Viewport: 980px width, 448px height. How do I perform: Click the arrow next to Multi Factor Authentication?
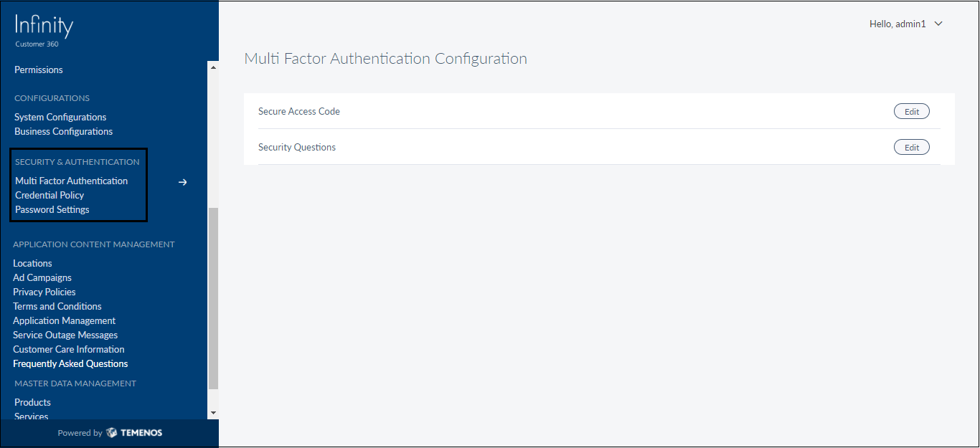click(x=183, y=182)
